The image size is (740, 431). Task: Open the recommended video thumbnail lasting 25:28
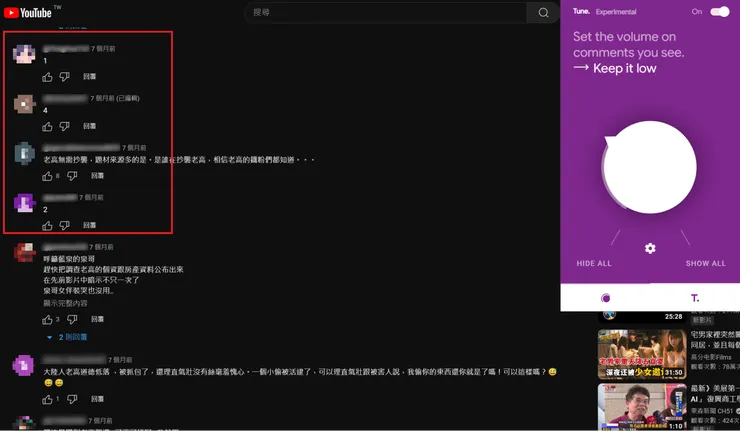[x=642, y=316]
